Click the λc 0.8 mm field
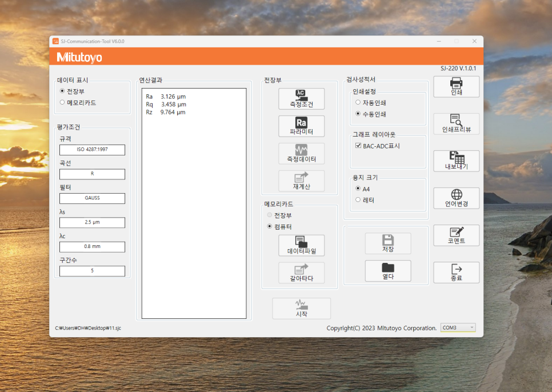 pyautogui.click(x=92, y=247)
